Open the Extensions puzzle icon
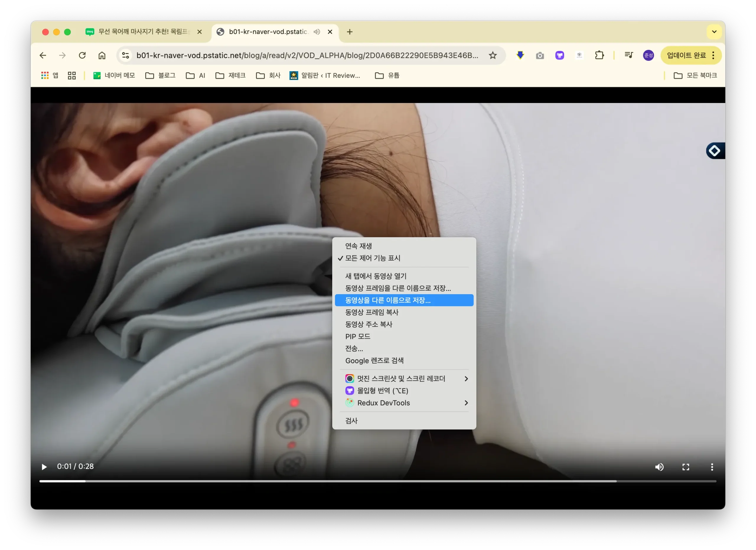Image resolution: width=756 pixels, height=550 pixels. [x=599, y=55]
